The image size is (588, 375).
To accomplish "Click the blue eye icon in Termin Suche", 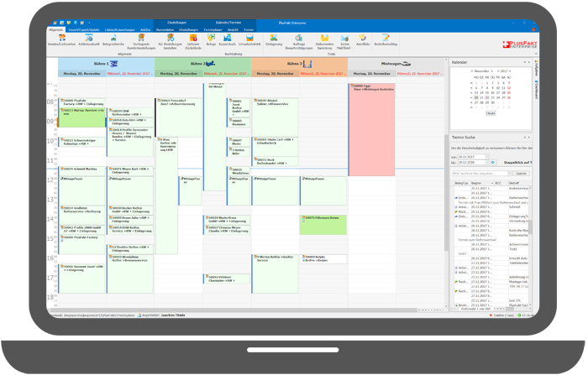I will pyautogui.click(x=493, y=163).
